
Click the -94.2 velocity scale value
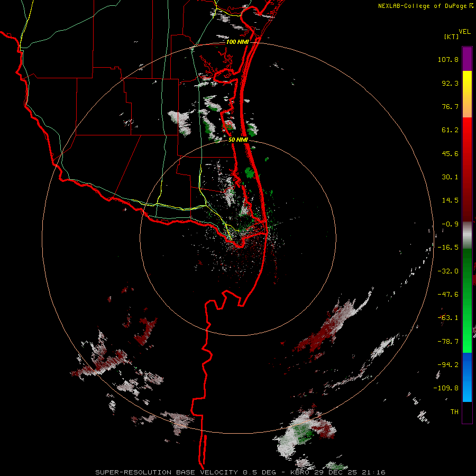click(448, 365)
